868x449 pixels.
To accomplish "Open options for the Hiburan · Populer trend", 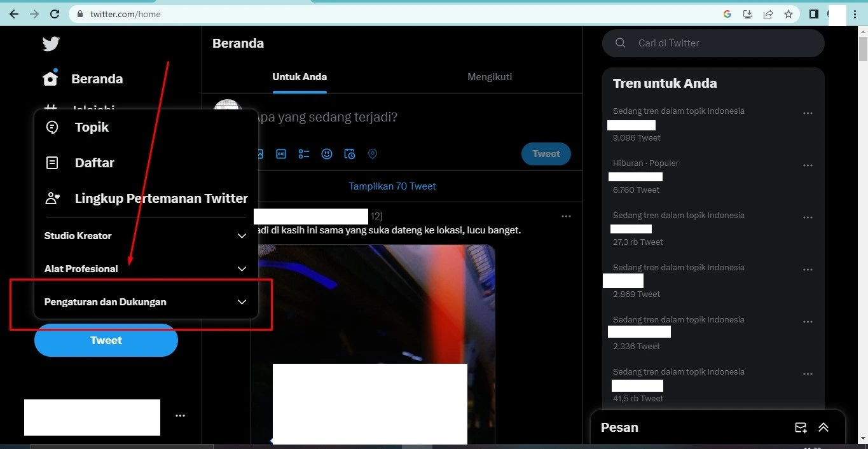I will (x=808, y=165).
